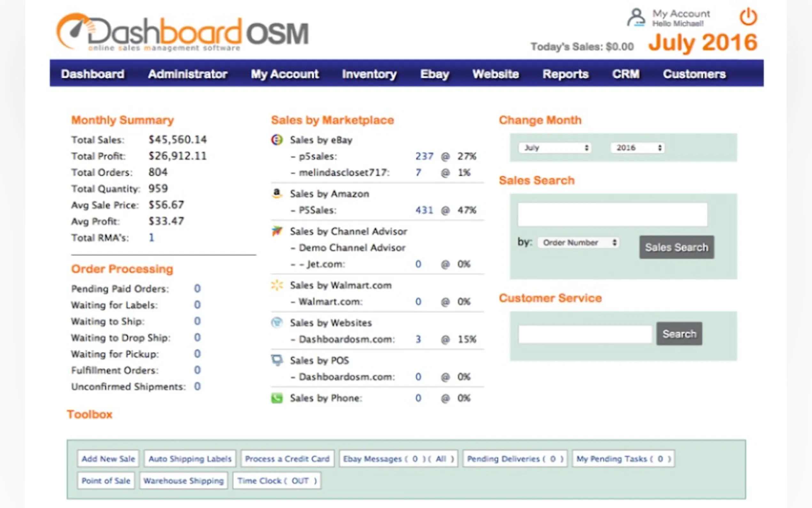Click the Channel Advisor icon
The width and height of the screenshot is (812, 508).
[277, 231]
